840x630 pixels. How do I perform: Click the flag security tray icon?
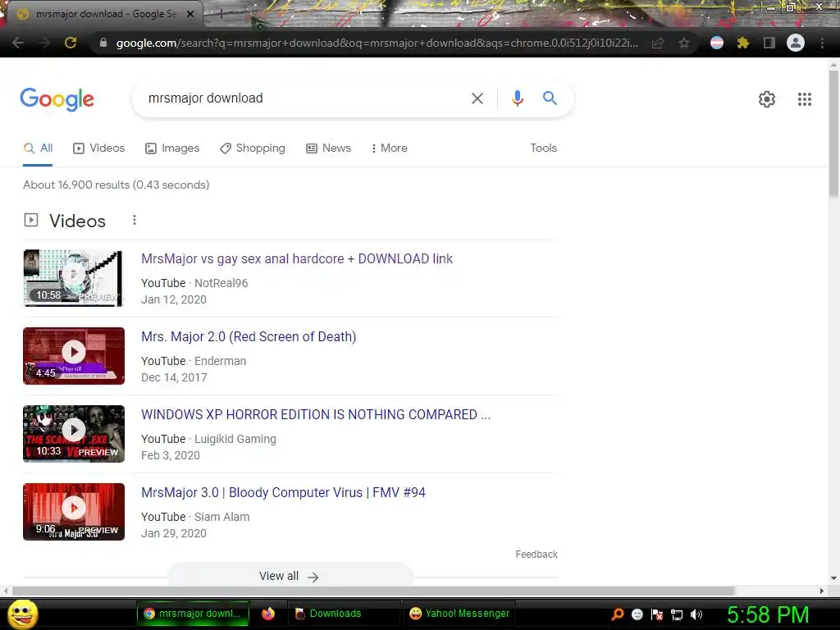(657, 614)
